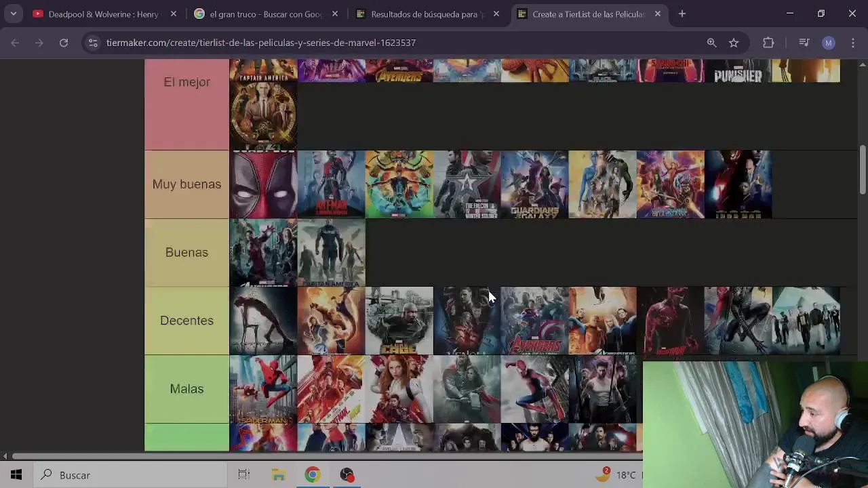Close the Deadpool & Wolverine tab

pos(174,14)
